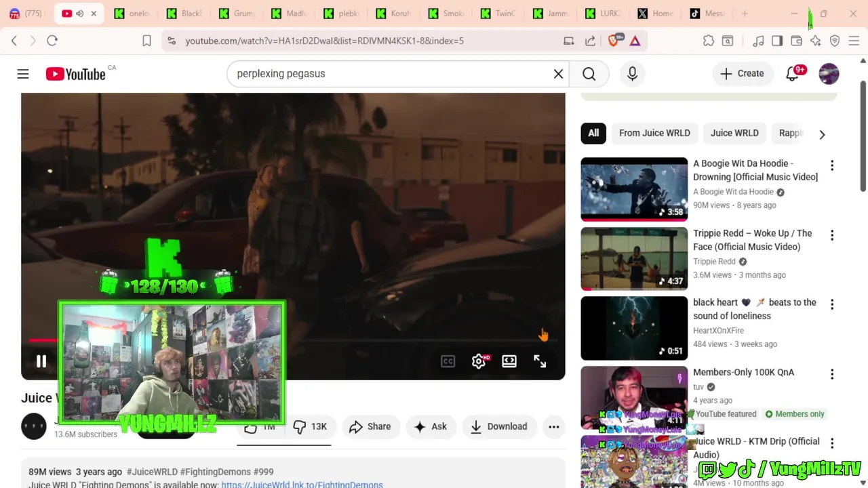Download the video with Download button
Viewport: 868px width, 488px height.
coord(498,426)
